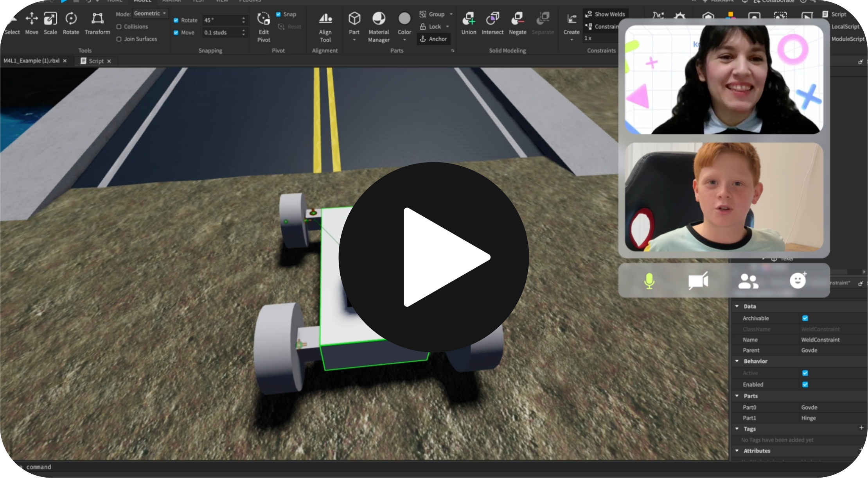
Task: Open the Material Manager
Action: tap(379, 27)
